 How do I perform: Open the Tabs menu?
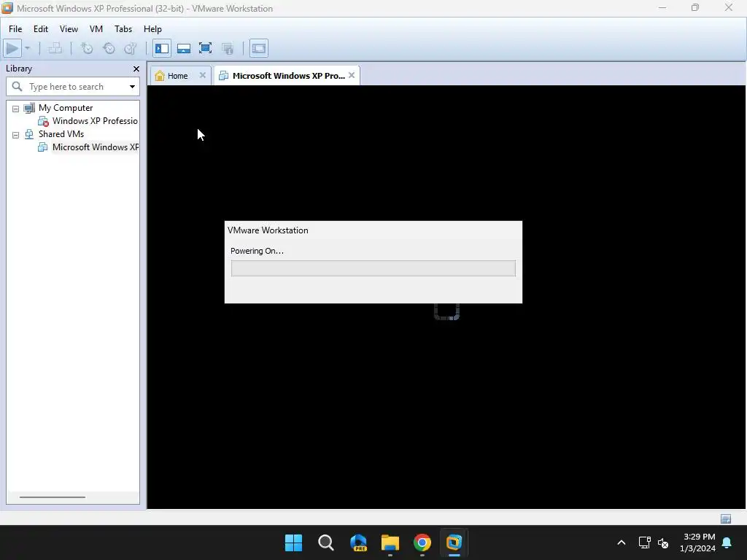123,29
